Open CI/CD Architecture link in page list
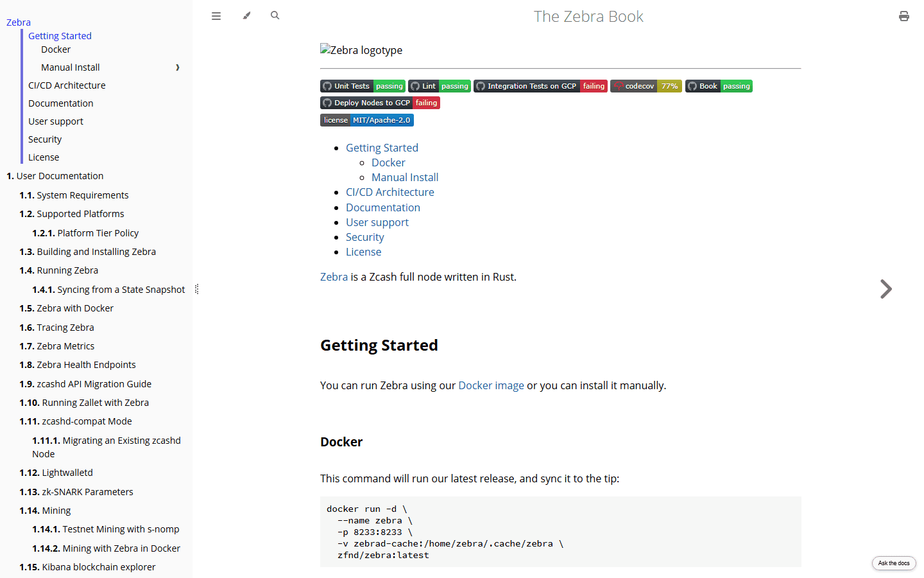Image resolution: width=924 pixels, height=578 pixels. click(390, 192)
